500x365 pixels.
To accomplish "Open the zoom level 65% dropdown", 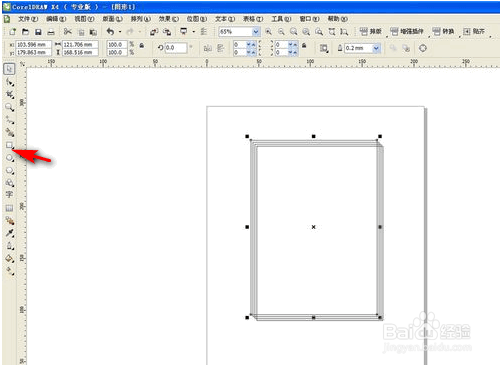I will (256, 32).
